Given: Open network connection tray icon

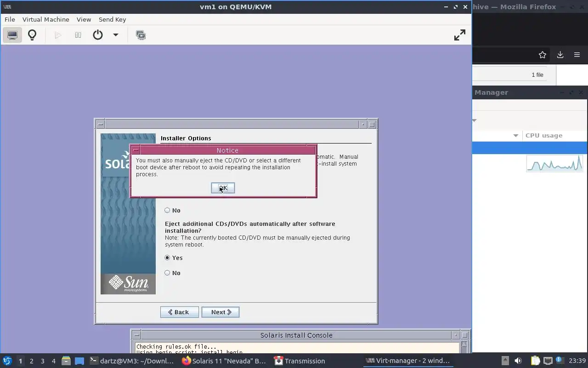Looking at the screenshot, I should tap(548, 361).
